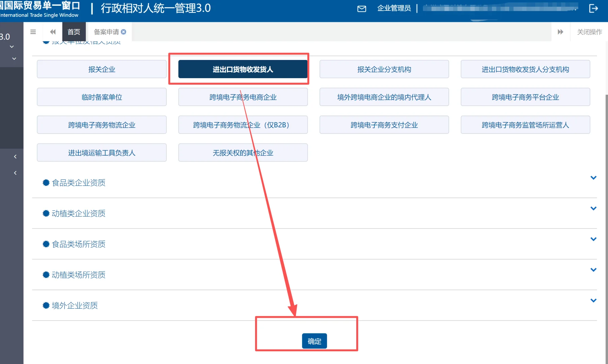Click the double-left arrow to scroll tabs
The height and width of the screenshot is (364, 608).
[52, 32]
